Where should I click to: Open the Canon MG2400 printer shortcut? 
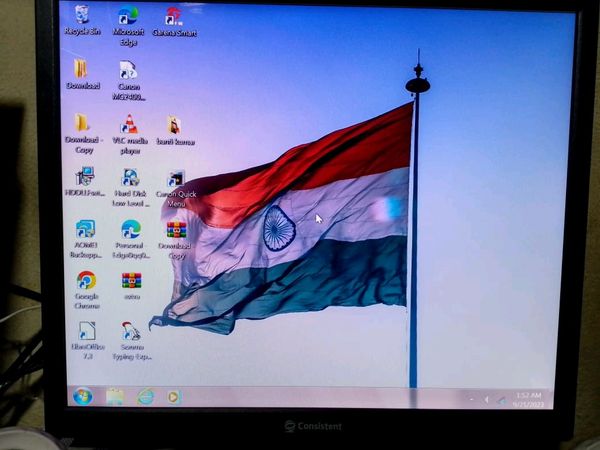click(x=128, y=71)
